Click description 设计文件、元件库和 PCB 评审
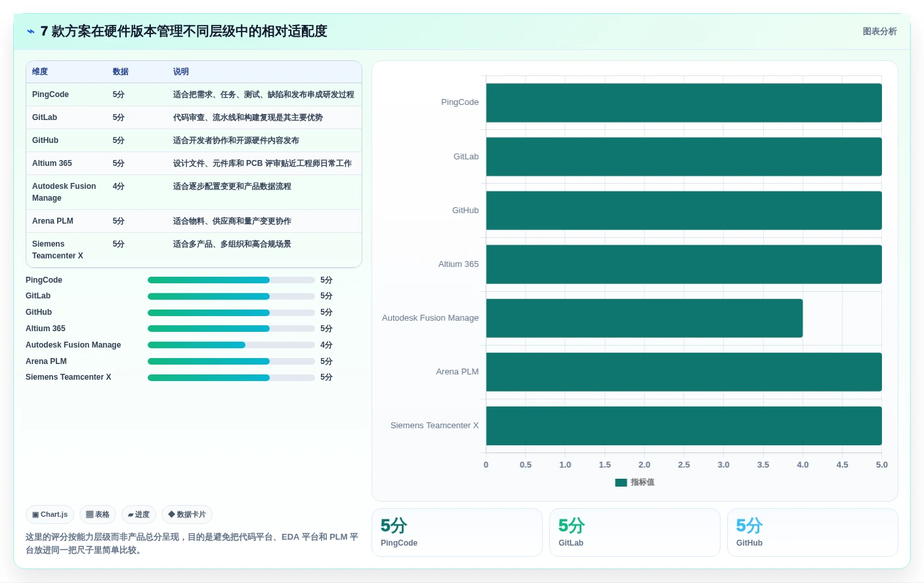The height and width of the screenshot is (583, 924). point(262,163)
